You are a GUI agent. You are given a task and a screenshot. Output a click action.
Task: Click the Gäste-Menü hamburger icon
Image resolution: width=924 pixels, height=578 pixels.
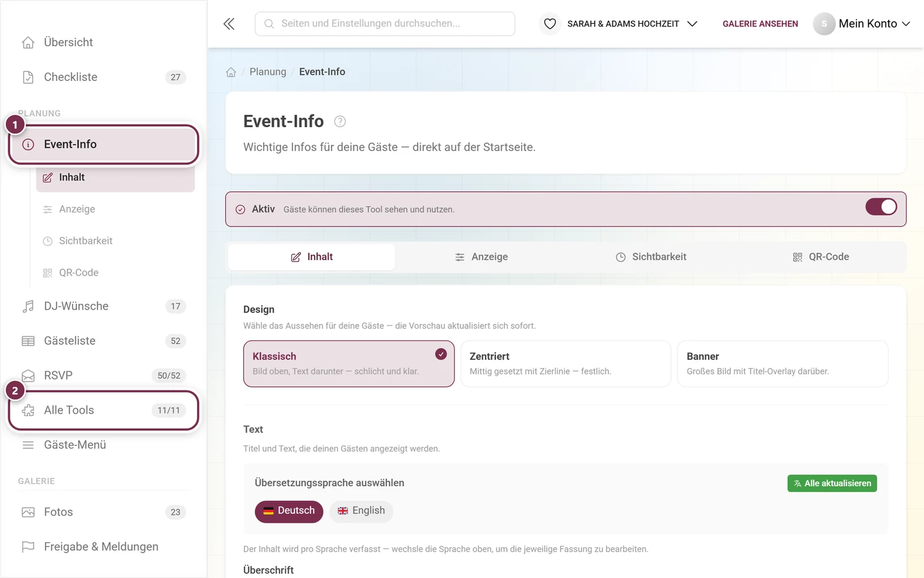[x=28, y=445]
